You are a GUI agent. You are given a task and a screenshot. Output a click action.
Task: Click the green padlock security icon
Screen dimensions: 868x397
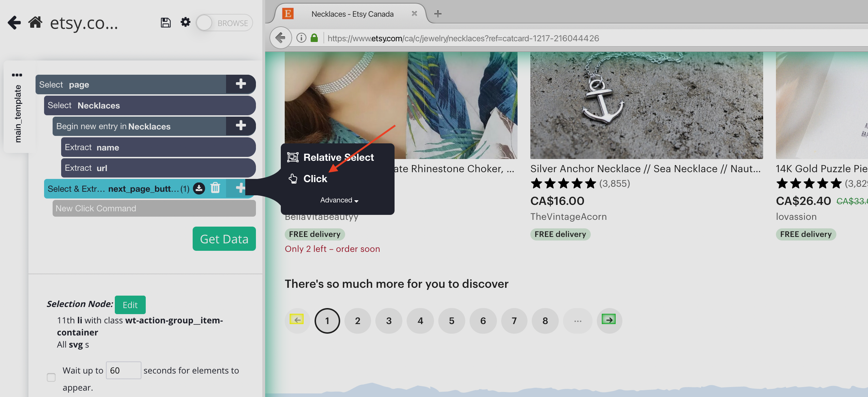(314, 38)
